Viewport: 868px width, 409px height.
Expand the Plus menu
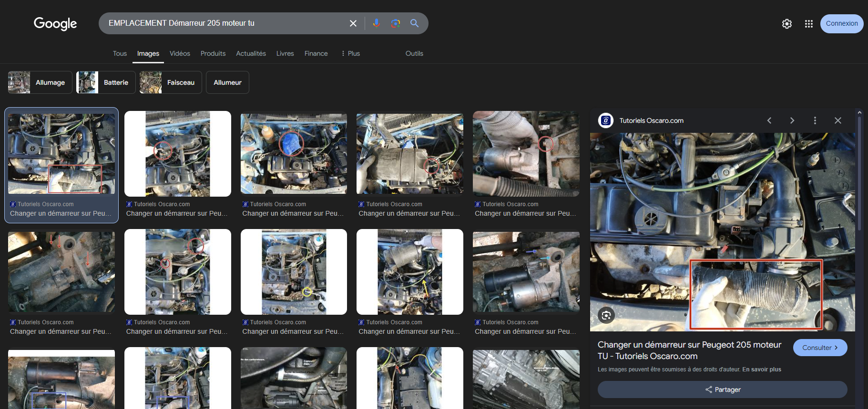[350, 53]
